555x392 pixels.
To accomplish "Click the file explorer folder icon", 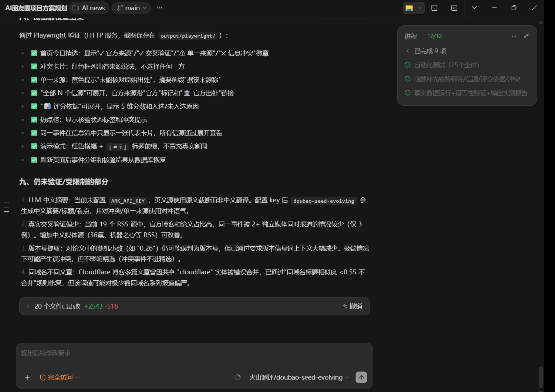I will (409, 8).
